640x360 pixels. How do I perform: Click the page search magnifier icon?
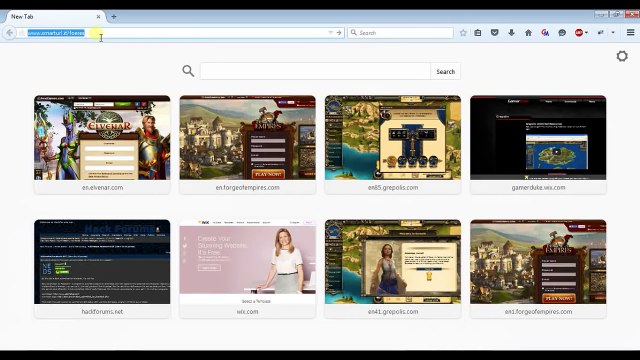click(188, 71)
